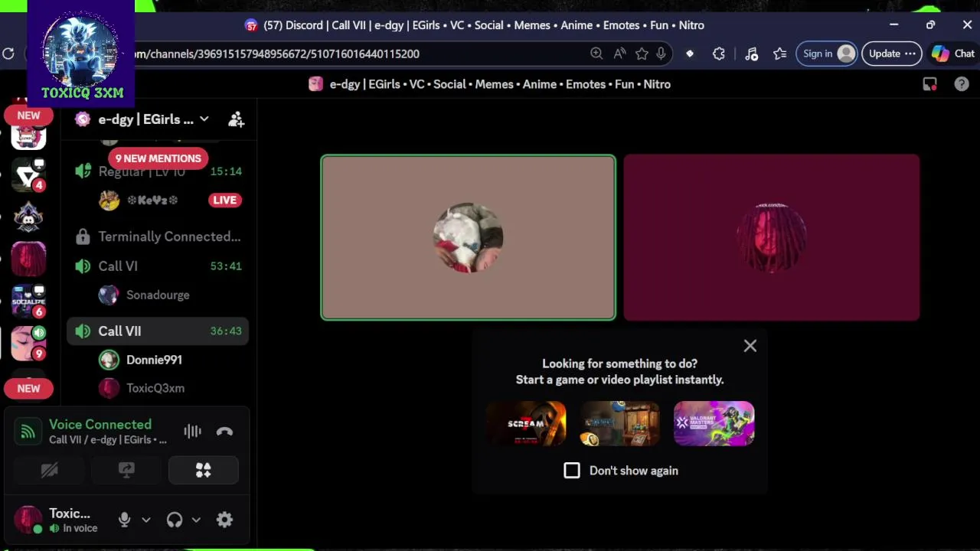This screenshot has height=551, width=980.
Task: Refresh the browser page
Action: [x=8, y=54]
